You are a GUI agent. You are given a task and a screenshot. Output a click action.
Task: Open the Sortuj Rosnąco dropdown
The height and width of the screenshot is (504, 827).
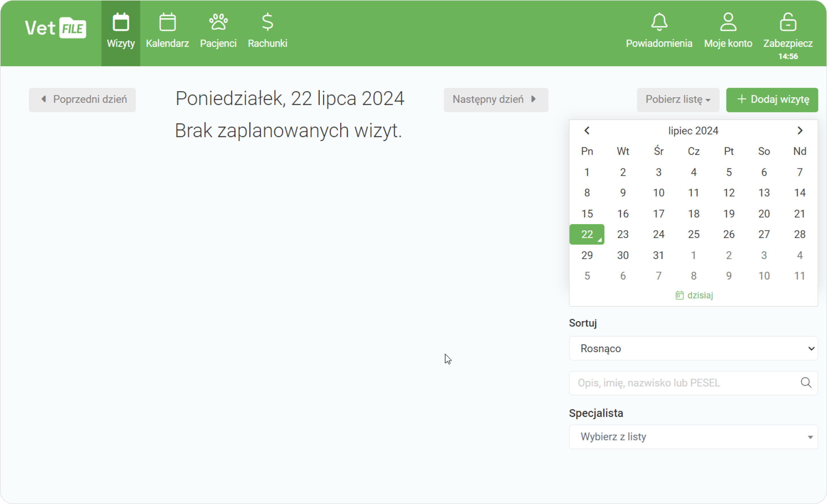(693, 348)
